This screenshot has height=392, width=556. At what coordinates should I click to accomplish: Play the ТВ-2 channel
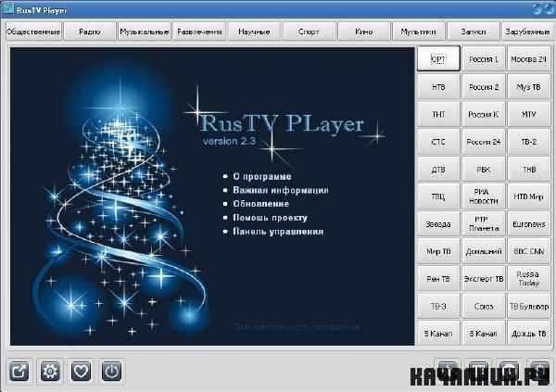pyautogui.click(x=529, y=142)
